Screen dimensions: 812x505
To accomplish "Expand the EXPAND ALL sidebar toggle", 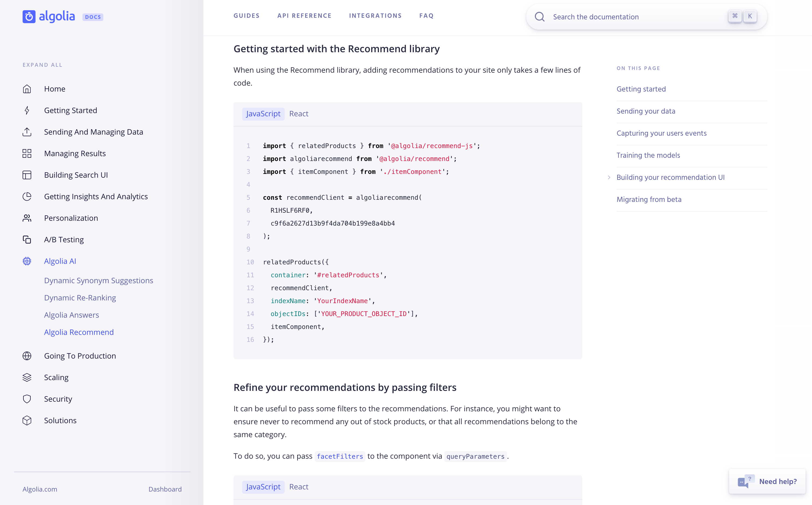I will pyautogui.click(x=43, y=64).
